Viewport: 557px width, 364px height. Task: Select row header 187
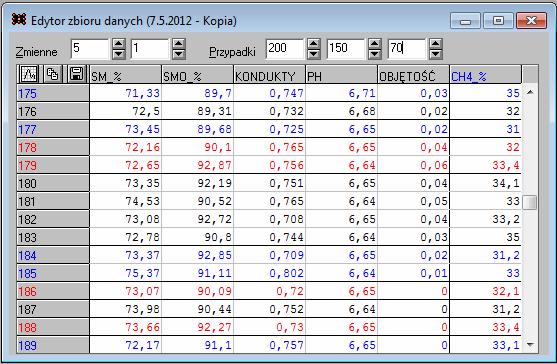53,309
